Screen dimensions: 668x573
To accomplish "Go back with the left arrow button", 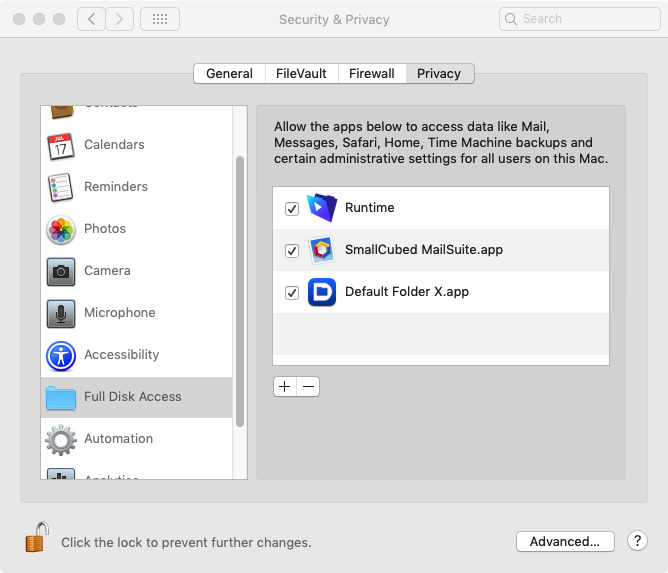I will click(91, 19).
